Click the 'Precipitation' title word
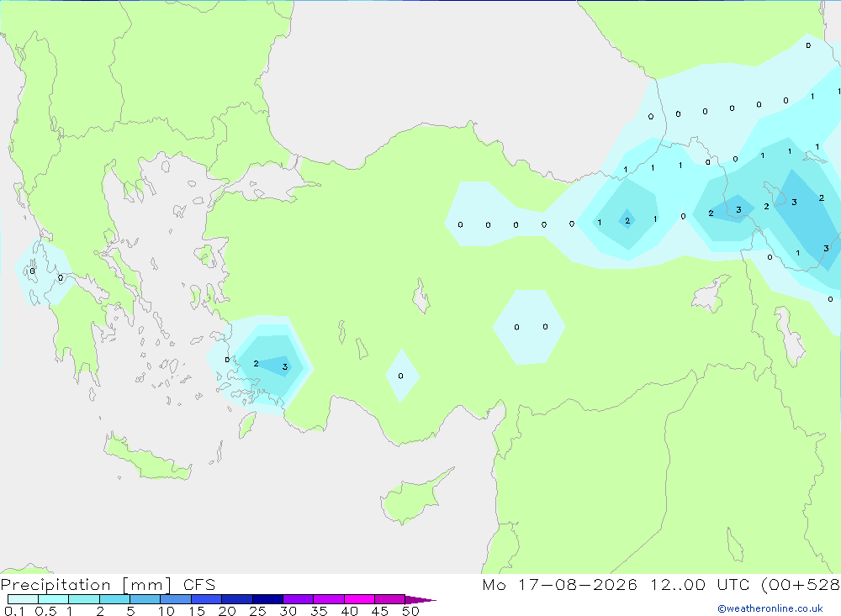This screenshot has width=841, height=616. [56, 585]
